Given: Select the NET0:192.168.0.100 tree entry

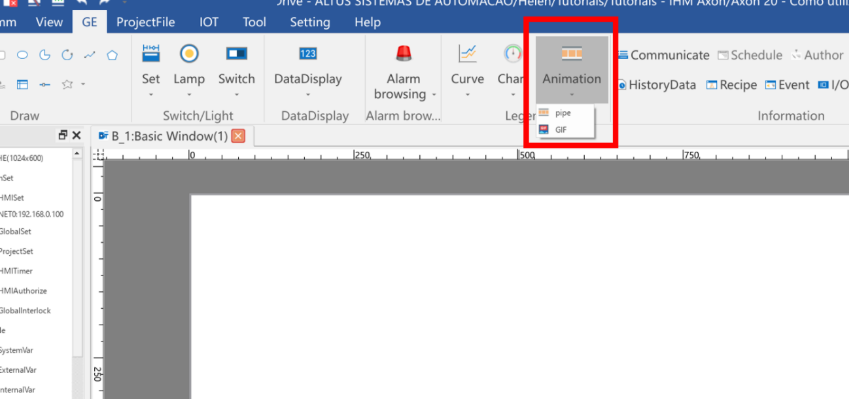Looking at the screenshot, I should point(31,214).
